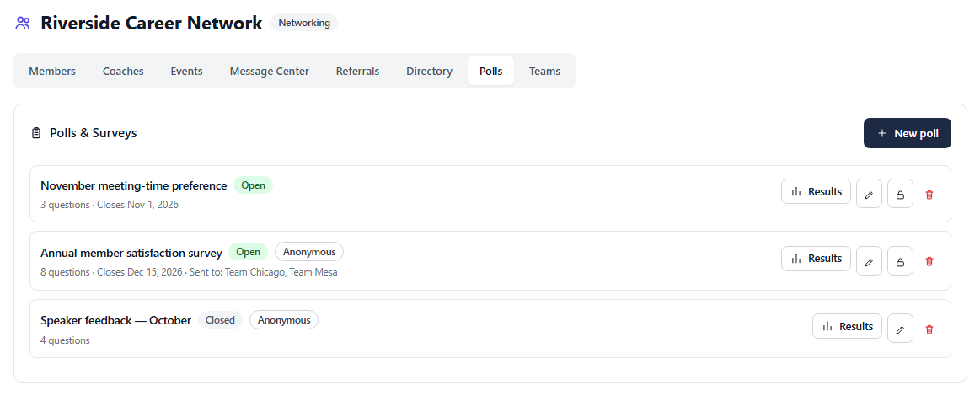
Task: Delete the Speaker feedback — October poll
Action: click(929, 329)
